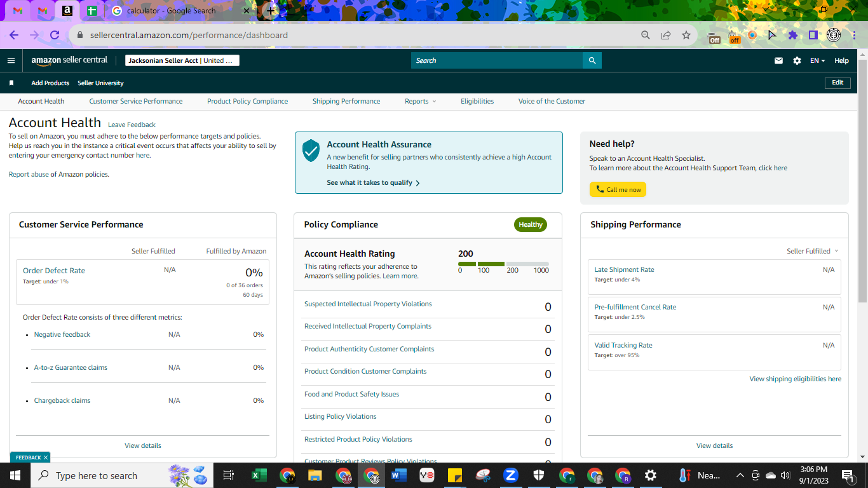This screenshot has width=868, height=488.
Task: Open Chrome side panel icon
Action: pyautogui.click(x=813, y=35)
